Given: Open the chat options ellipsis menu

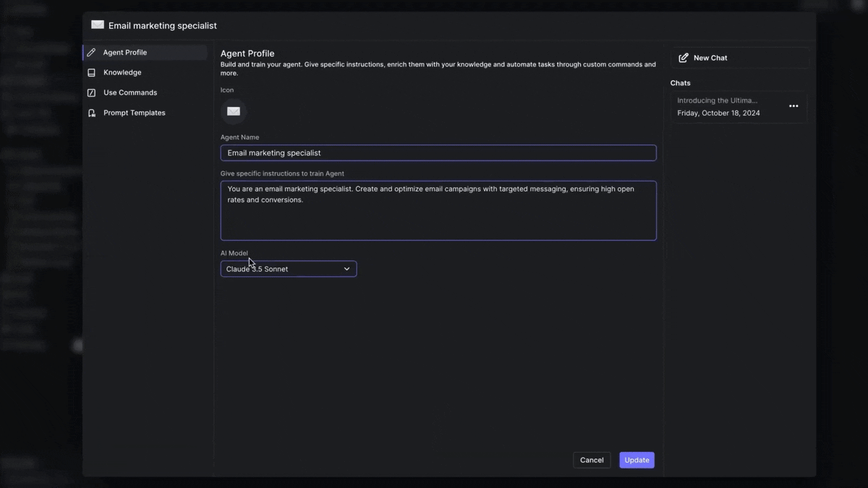Looking at the screenshot, I should pyautogui.click(x=793, y=106).
